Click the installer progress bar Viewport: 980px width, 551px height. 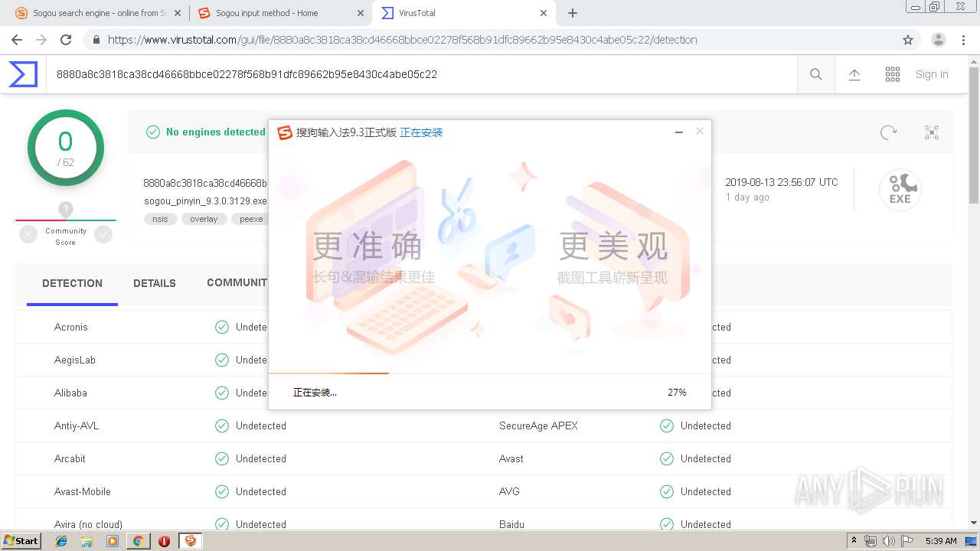490,373
